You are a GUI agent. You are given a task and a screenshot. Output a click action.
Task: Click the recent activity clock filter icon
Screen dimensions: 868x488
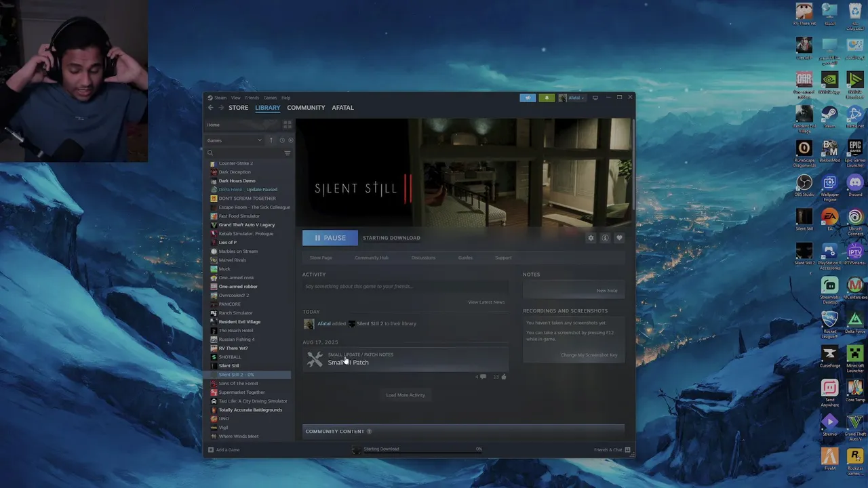(x=282, y=140)
